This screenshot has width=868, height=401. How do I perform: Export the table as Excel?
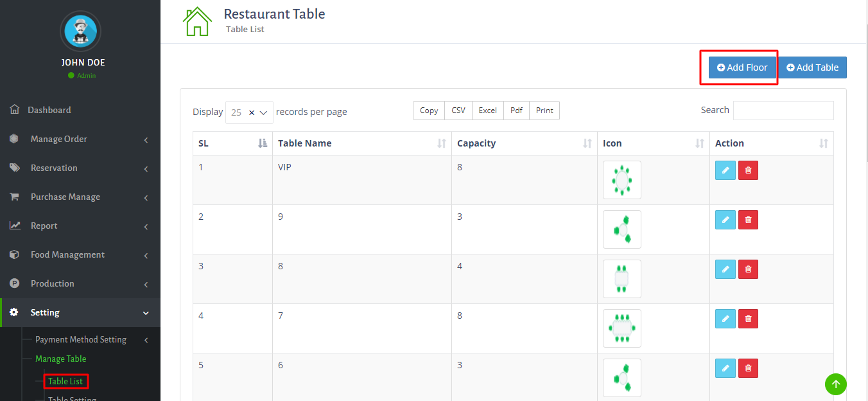click(x=487, y=111)
